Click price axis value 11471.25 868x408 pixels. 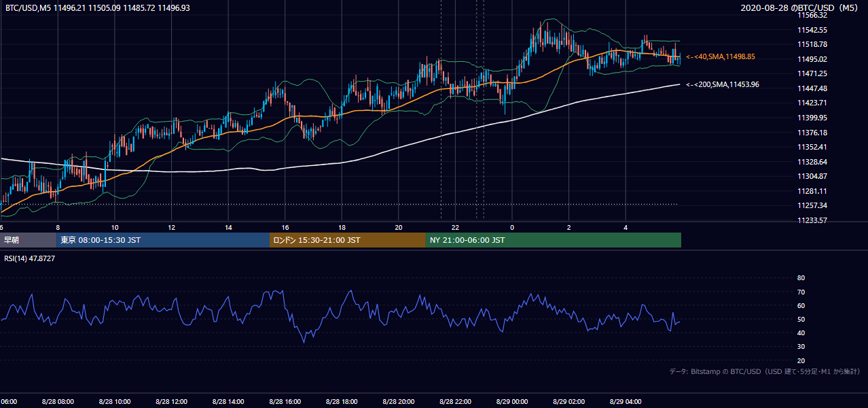812,73
